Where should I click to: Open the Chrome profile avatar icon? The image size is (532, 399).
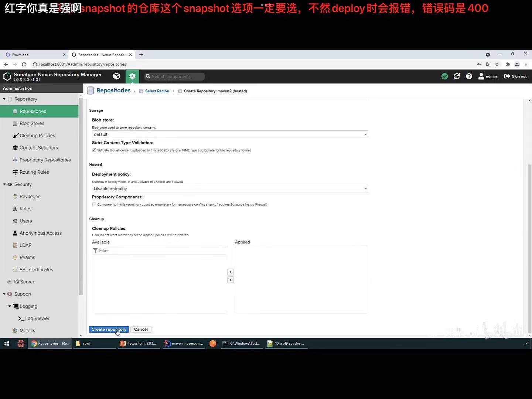coord(517,64)
